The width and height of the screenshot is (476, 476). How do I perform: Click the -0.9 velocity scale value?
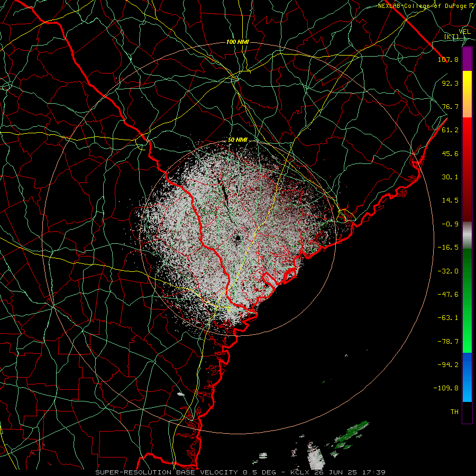[450, 224]
